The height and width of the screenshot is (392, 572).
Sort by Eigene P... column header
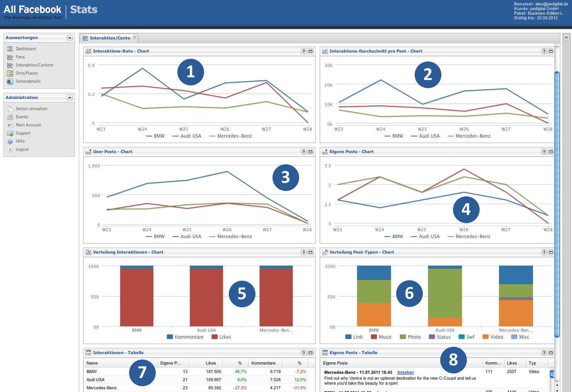click(x=173, y=363)
